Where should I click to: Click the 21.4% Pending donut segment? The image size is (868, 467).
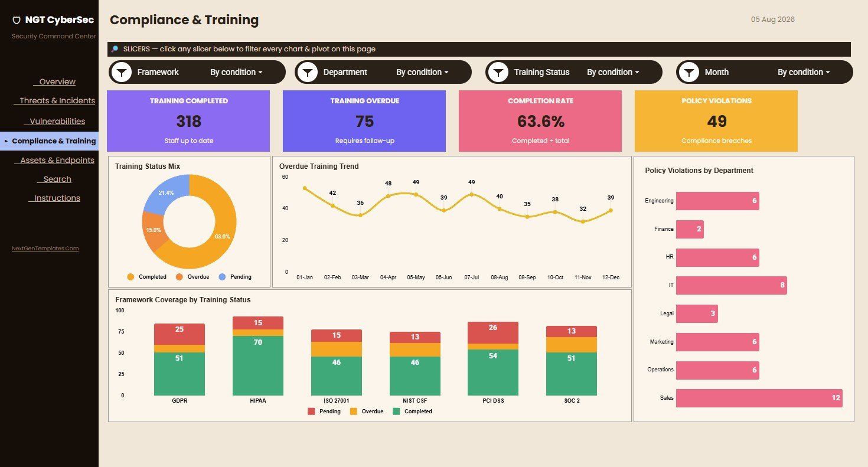167,192
